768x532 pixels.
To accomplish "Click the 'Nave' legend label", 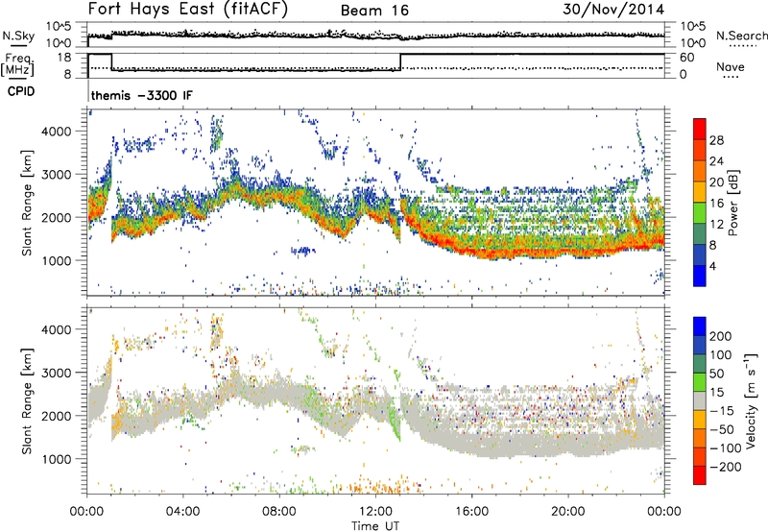I will click(x=731, y=66).
